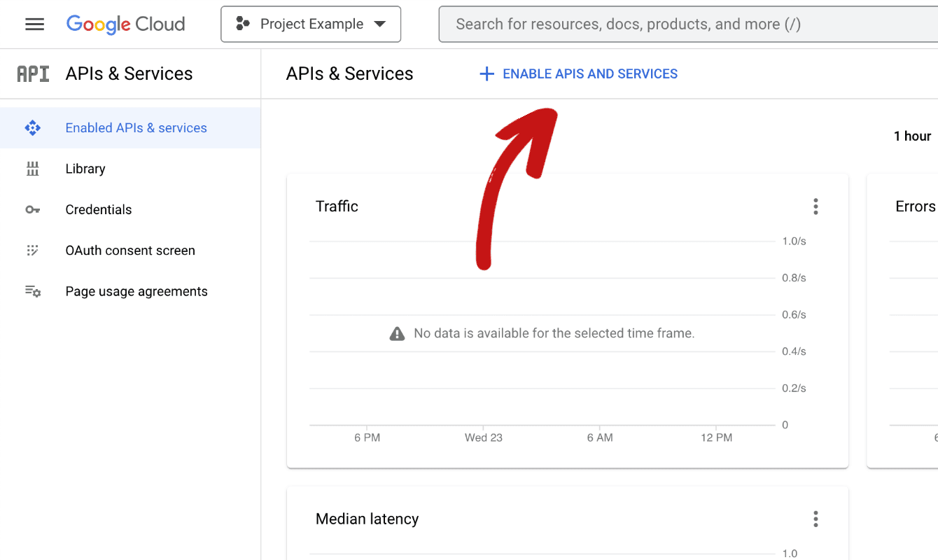Focus the search resources and docs field

(x=688, y=24)
